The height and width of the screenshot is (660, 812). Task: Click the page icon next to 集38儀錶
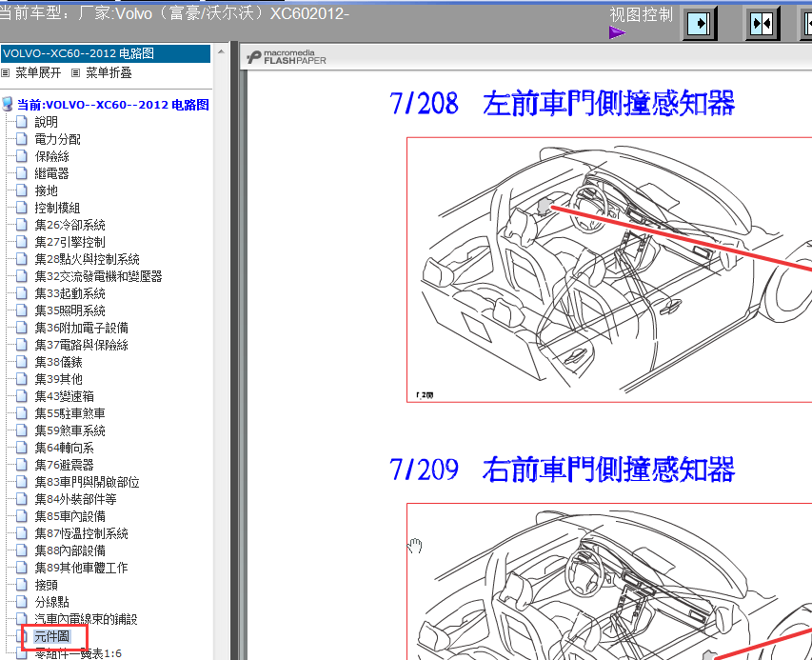(x=21, y=362)
